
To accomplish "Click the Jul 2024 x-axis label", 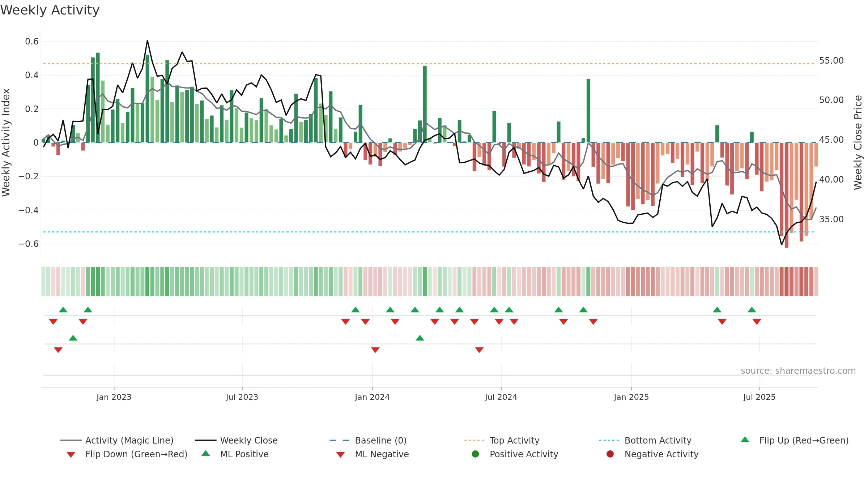I will [501, 397].
